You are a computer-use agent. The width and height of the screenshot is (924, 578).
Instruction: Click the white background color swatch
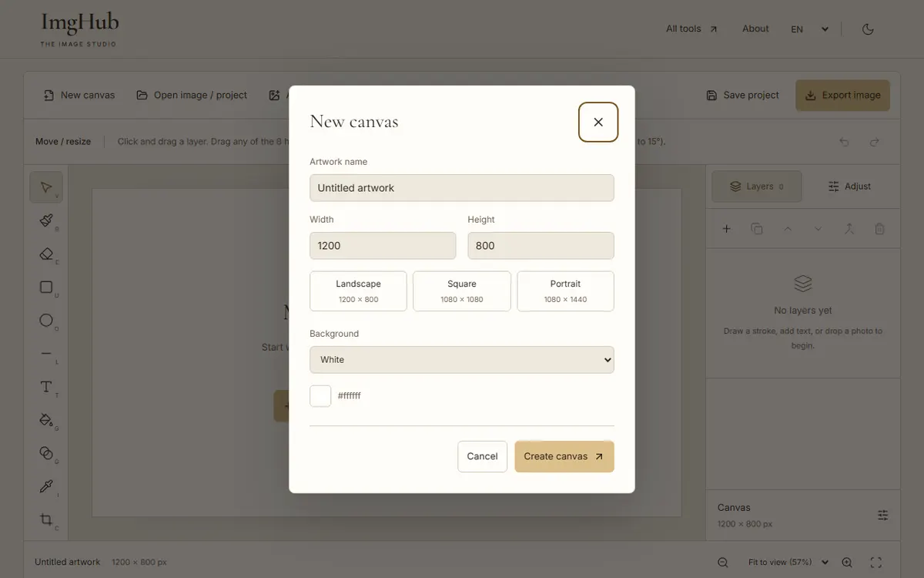click(x=320, y=396)
